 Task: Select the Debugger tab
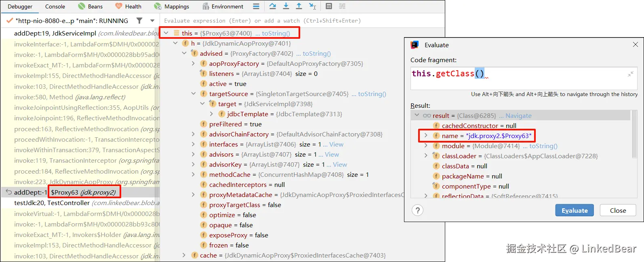point(20,6)
